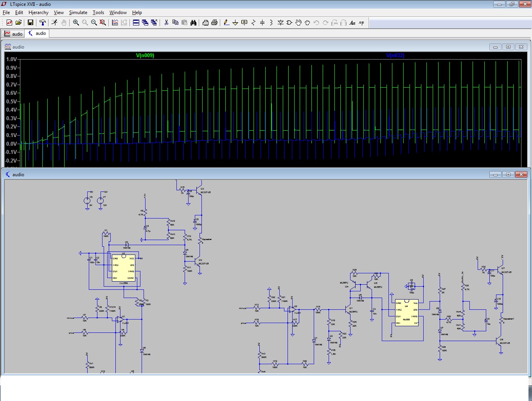This screenshot has height=401, width=532.
Task: Place a Ground symbol tool
Action: (235, 23)
